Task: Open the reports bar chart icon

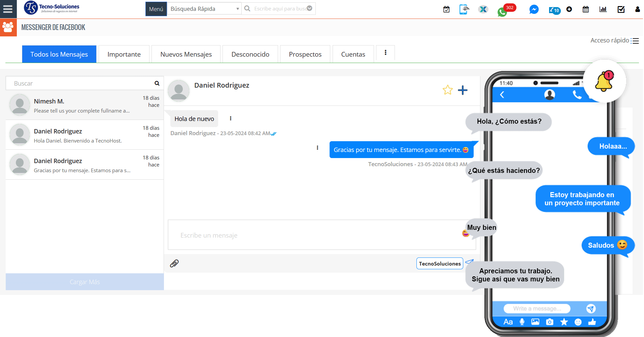Action: coord(603,9)
